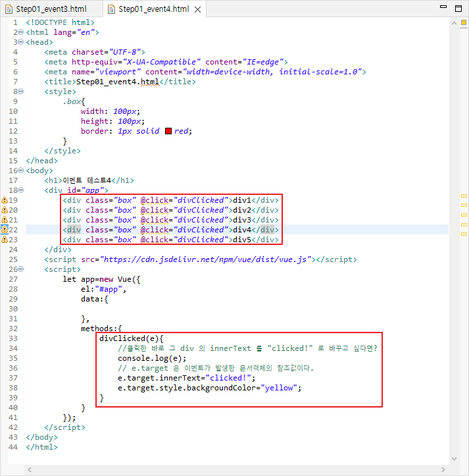
Task: Click line number 30 in the gutter
Action: pos(13,309)
